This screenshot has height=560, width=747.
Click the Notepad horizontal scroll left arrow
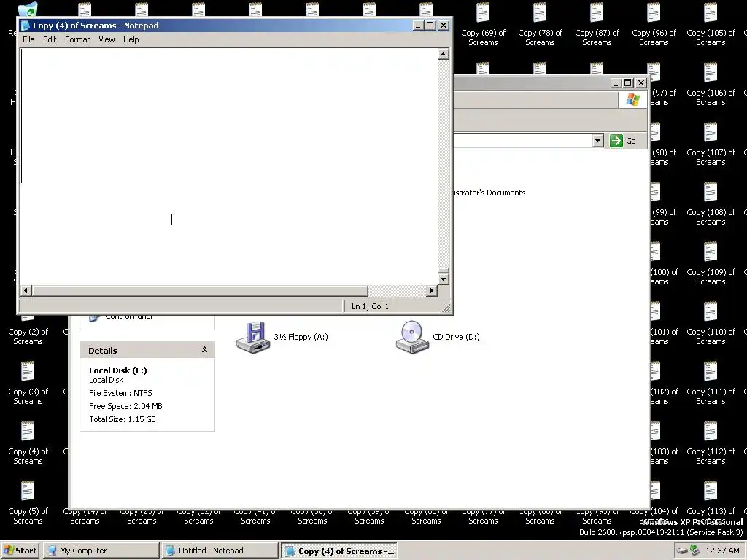point(26,290)
